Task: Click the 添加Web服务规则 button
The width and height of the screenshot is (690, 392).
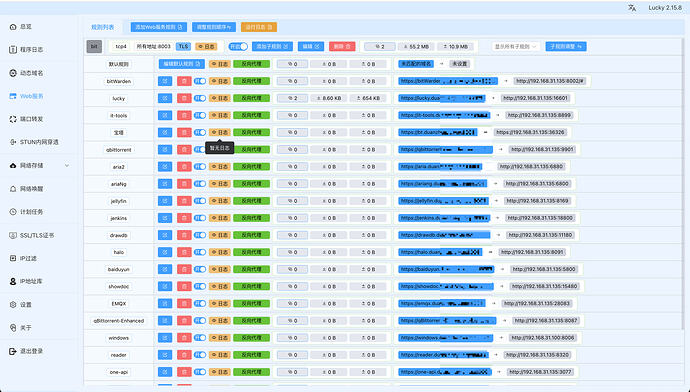Action: pyautogui.click(x=159, y=27)
